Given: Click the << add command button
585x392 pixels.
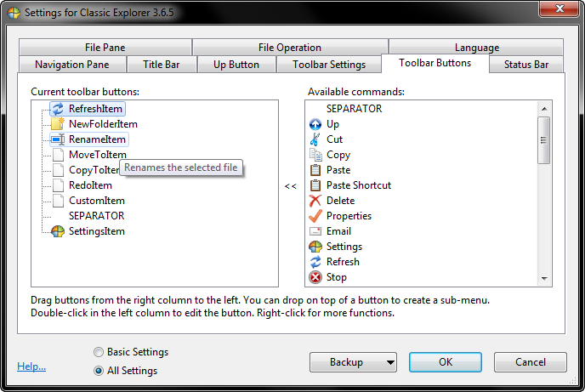Looking at the screenshot, I should coord(291,185).
